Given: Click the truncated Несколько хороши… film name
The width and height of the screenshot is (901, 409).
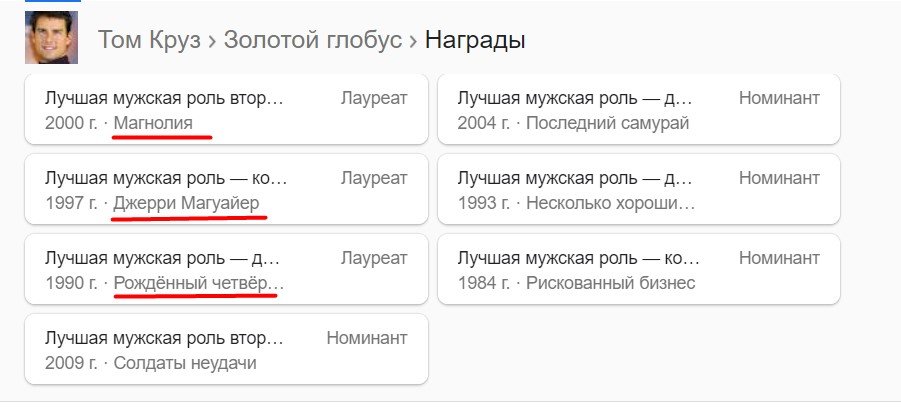Looking at the screenshot, I should (610, 203).
